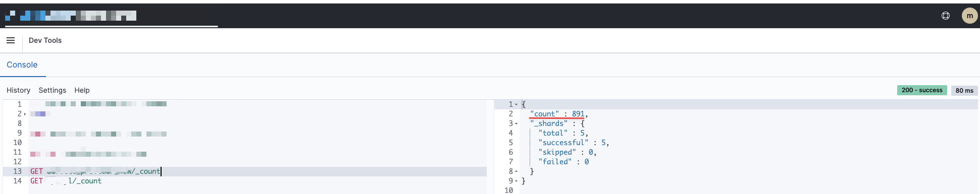This screenshot has height=194, width=980.
Task: Switch to the Console tab
Action: coord(22,65)
